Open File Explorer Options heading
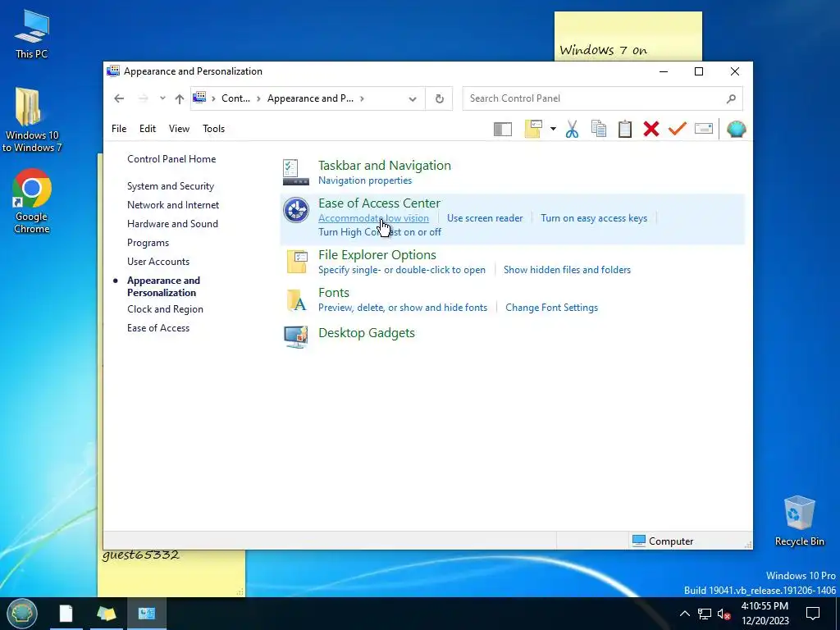The height and width of the screenshot is (630, 840). click(377, 255)
